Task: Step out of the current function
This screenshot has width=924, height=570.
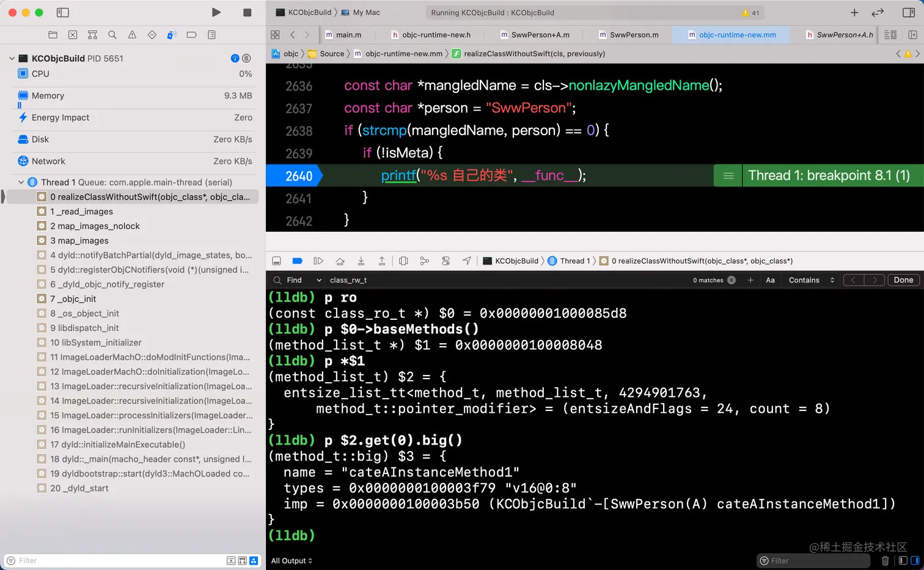Action: coord(382,261)
